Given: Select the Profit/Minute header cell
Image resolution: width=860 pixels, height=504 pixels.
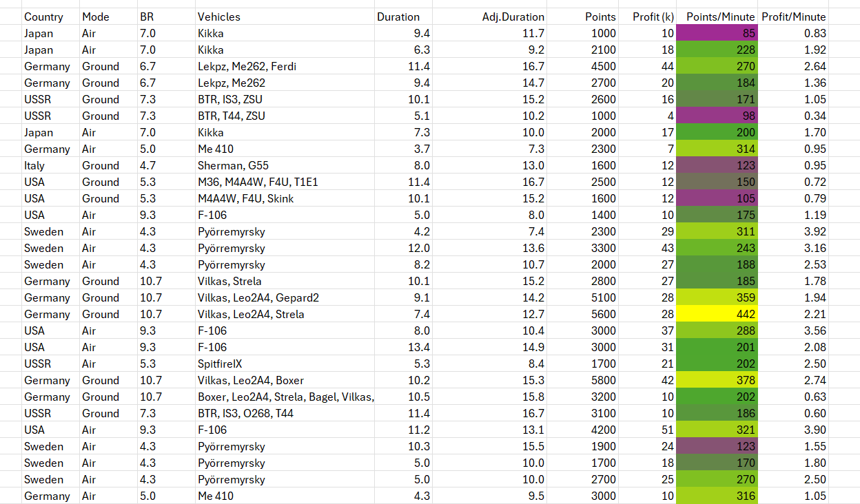Looking at the screenshot, I should pyautogui.click(x=792, y=17).
